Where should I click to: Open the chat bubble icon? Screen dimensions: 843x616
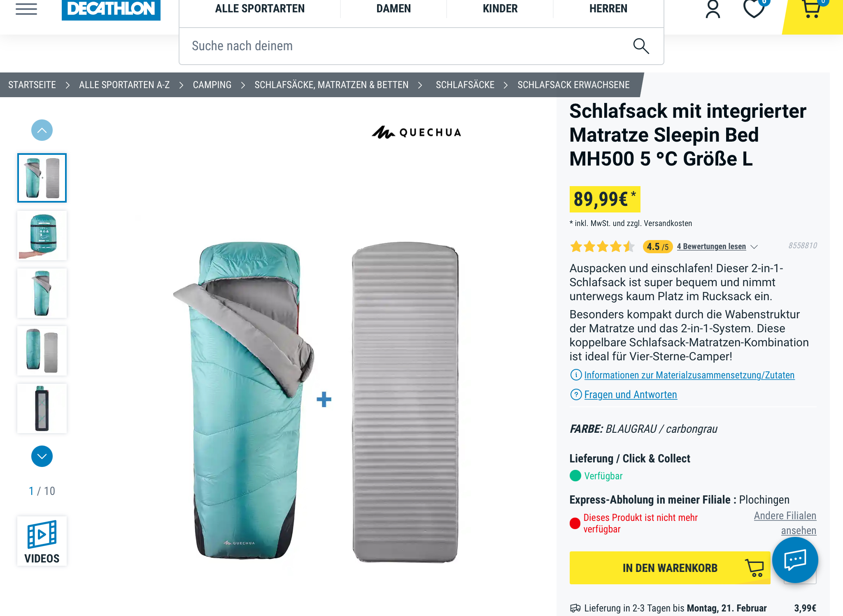click(795, 560)
